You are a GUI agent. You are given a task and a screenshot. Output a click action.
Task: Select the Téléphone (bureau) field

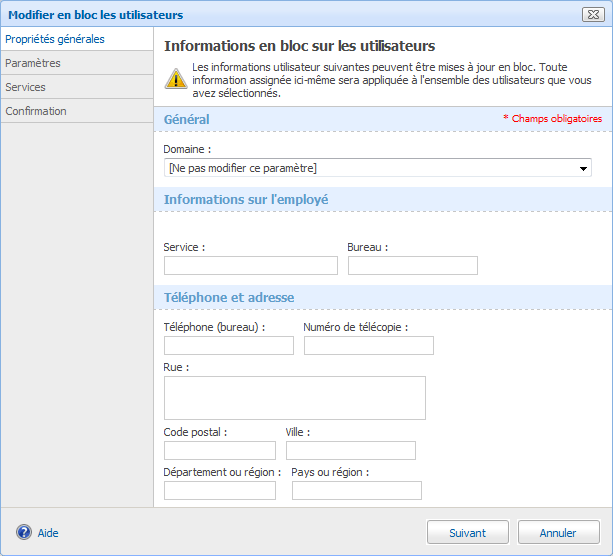click(228, 345)
